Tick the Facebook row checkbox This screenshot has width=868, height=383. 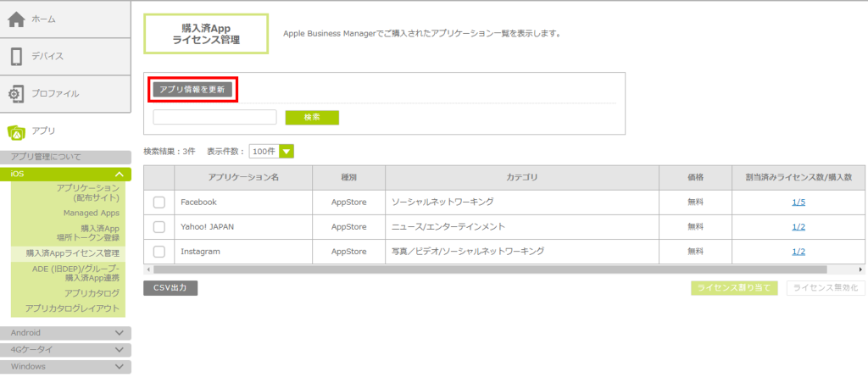tap(159, 203)
